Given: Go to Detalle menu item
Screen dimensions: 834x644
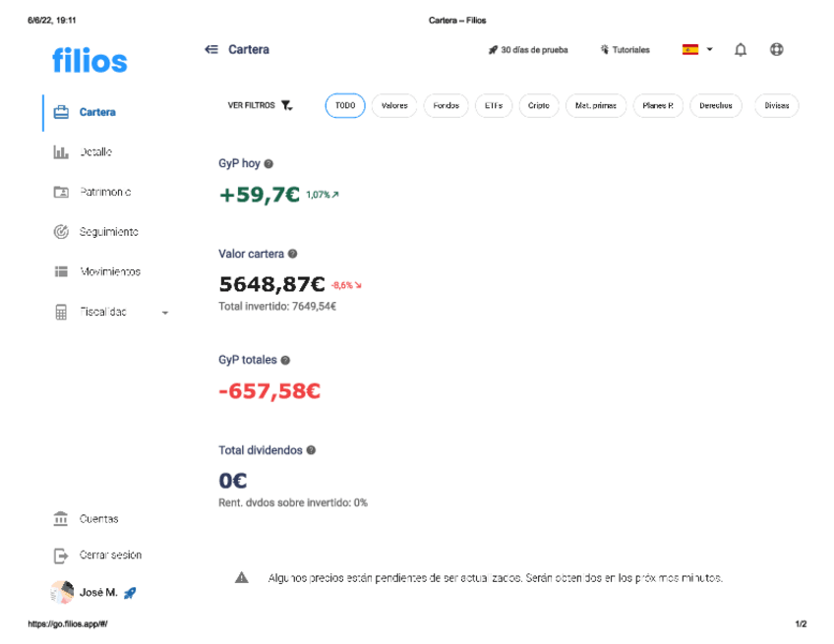Looking at the screenshot, I should 95,152.
